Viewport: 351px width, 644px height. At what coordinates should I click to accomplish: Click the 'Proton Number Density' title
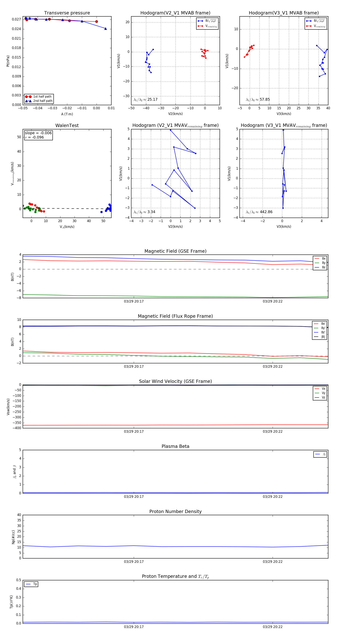coord(175,511)
